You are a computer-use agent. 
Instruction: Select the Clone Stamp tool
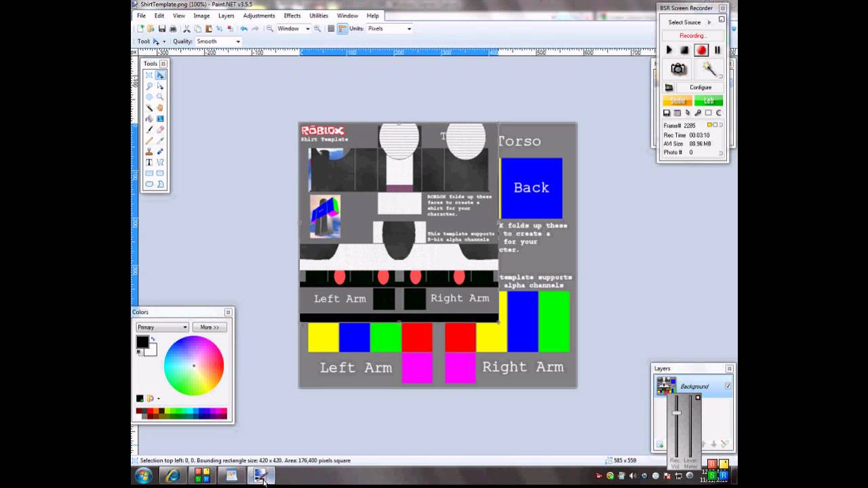click(x=149, y=151)
